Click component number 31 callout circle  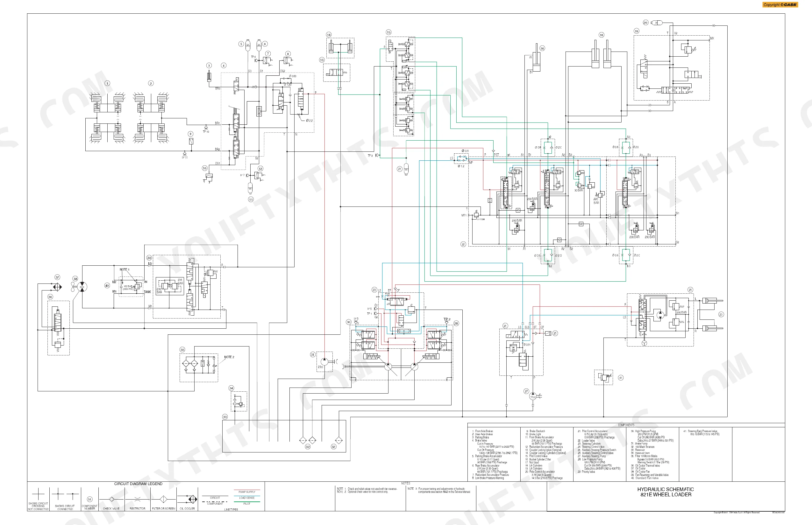[312, 354]
